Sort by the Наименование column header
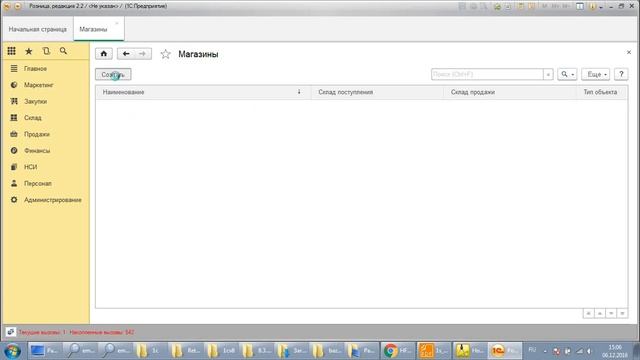This screenshot has height=360, width=640. tap(203, 92)
